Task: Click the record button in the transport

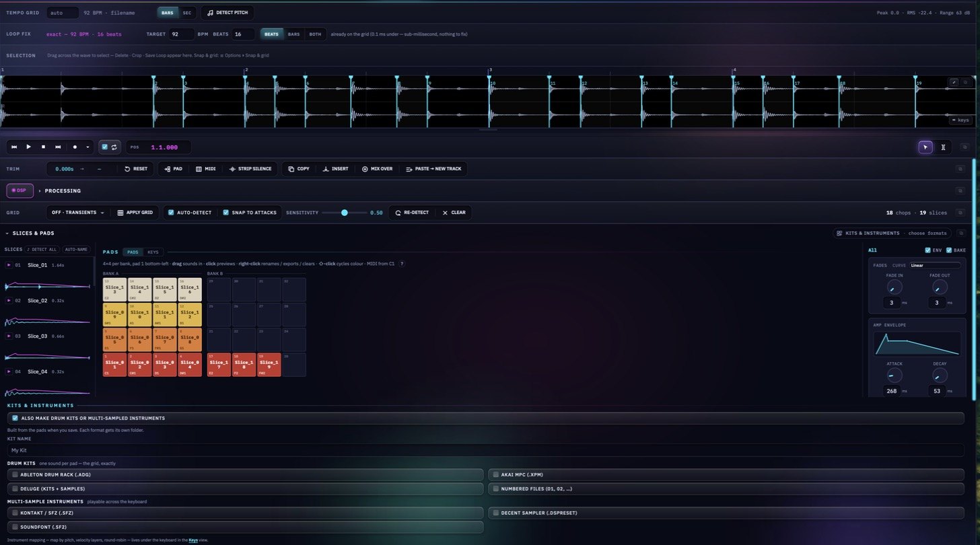Action: click(75, 147)
